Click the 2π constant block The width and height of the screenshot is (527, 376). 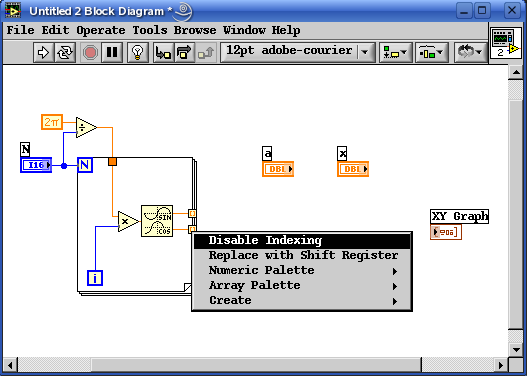(x=52, y=122)
